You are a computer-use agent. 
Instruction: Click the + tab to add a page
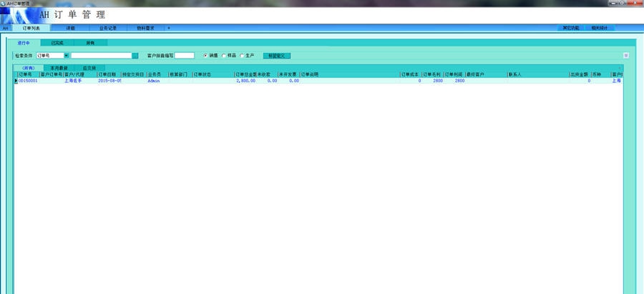click(168, 29)
